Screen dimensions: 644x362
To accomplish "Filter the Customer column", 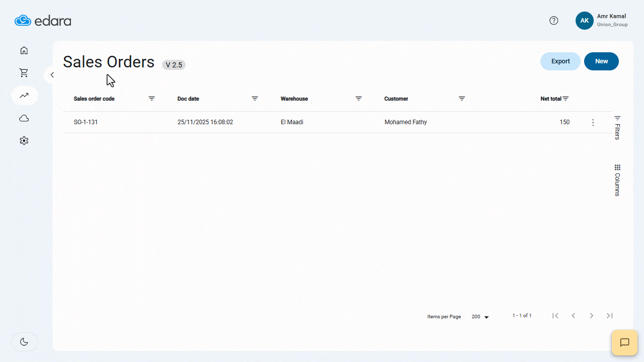I will coord(462,99).
